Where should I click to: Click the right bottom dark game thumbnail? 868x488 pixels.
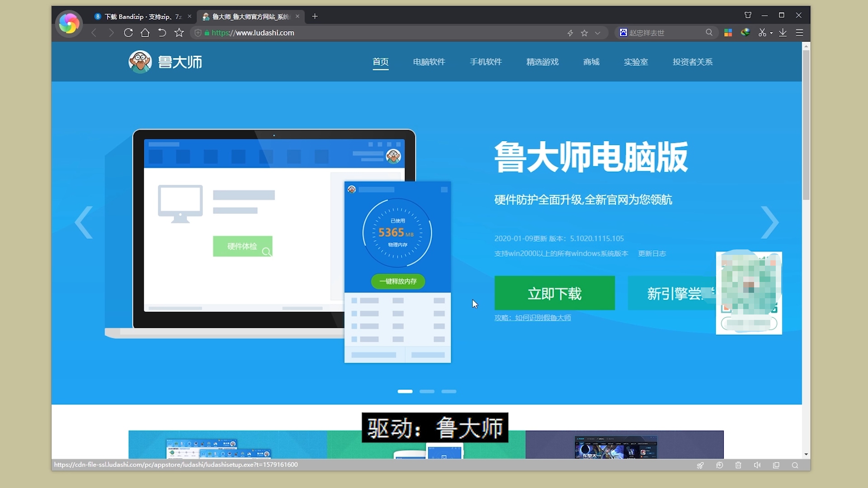pyautogui.click(x=624, y=445)
